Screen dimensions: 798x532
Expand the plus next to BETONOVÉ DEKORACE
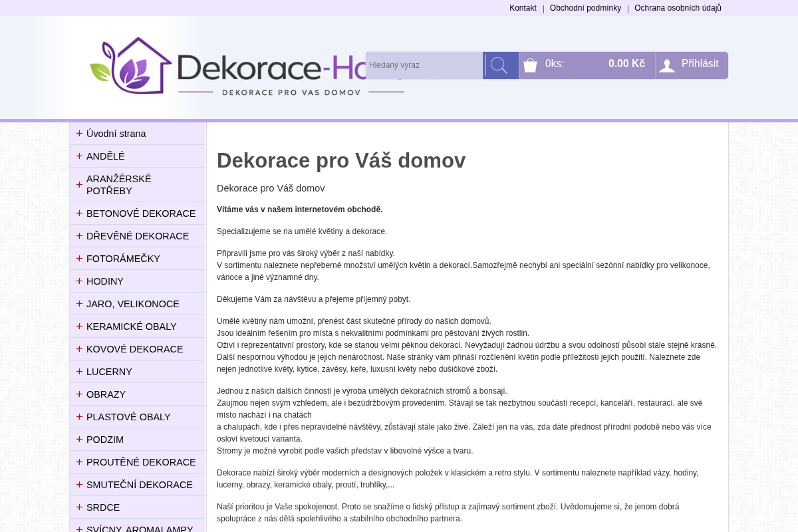[79, 213]
